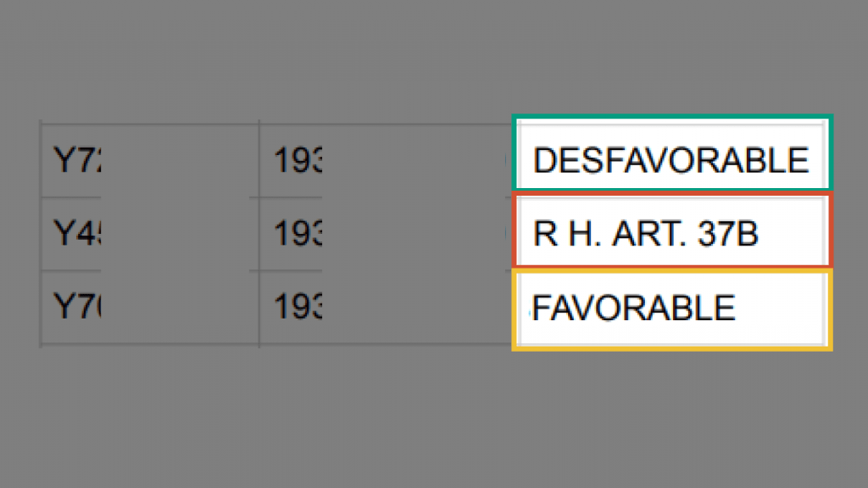Image resolution: width=868 pixels, height=488 pixels.
Task: Select the 193 cell in the DESFAVORABLE row
Action: pos(386,160)
